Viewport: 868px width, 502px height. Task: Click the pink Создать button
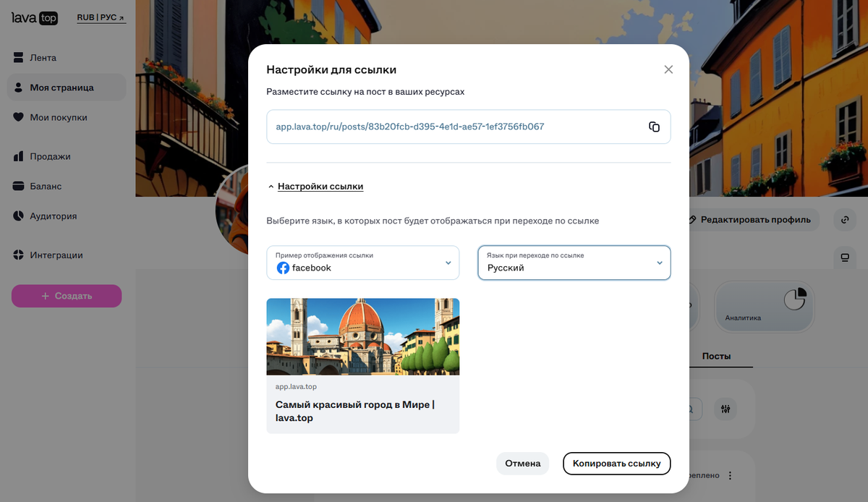pyautogui.click(x=67, y=296)
